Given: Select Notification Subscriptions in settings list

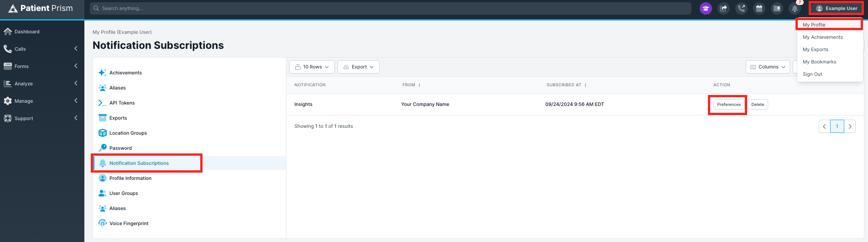Looking at the screenshot, I should pos(189,163).
